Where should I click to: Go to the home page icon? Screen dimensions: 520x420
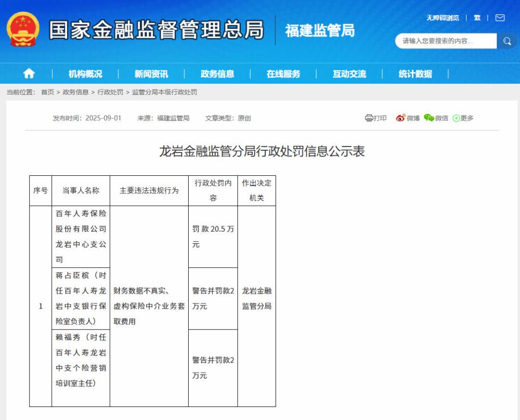(29, 73)
